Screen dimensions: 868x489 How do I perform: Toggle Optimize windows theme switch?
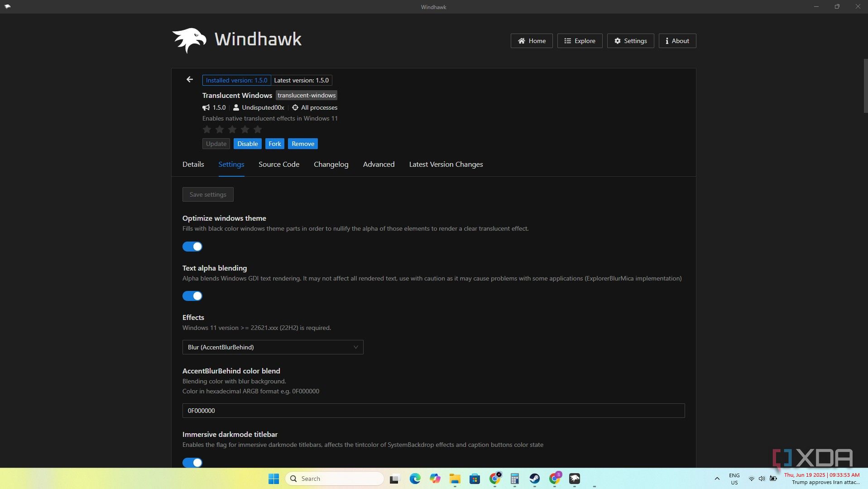192,247
